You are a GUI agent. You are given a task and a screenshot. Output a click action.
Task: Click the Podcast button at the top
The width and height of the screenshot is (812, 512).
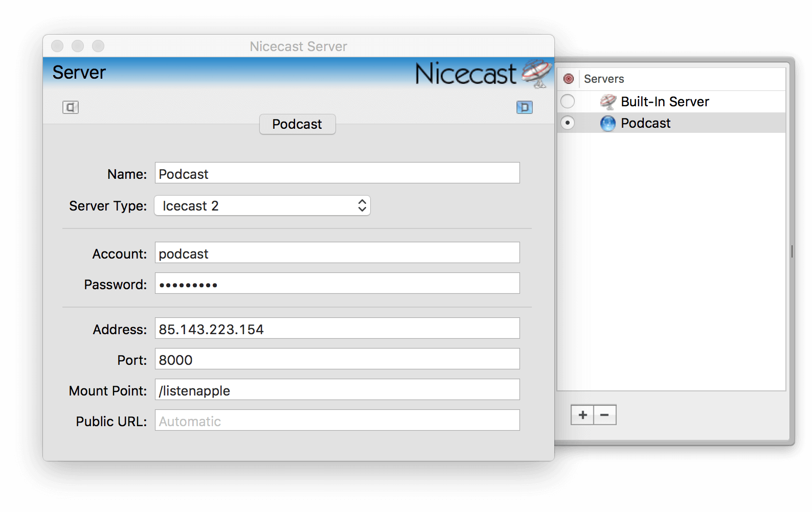click(x=297, y=124)
